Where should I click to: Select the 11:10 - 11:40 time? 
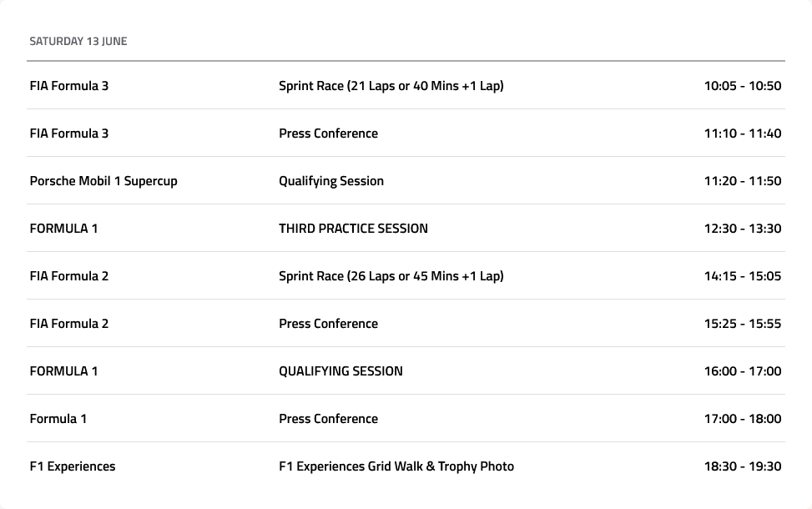pos(743,134)
